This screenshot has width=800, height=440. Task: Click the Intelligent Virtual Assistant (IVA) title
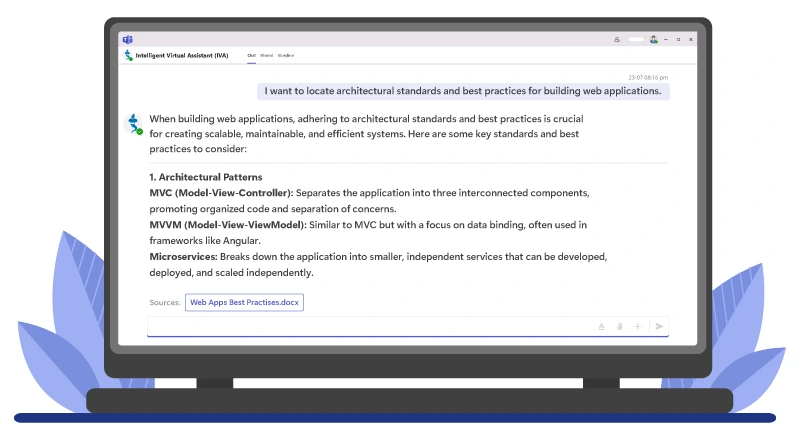(x=183, y=55)
